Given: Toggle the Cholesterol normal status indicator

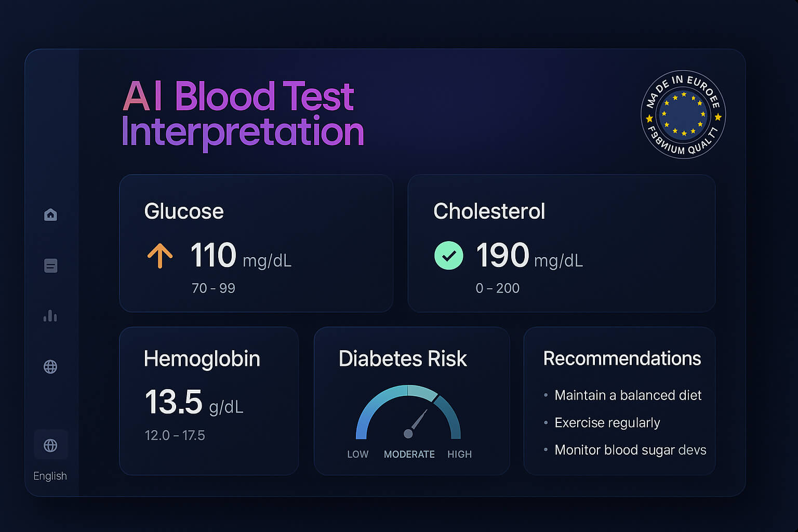Looking at the screenshot, I should click(449, 256).
